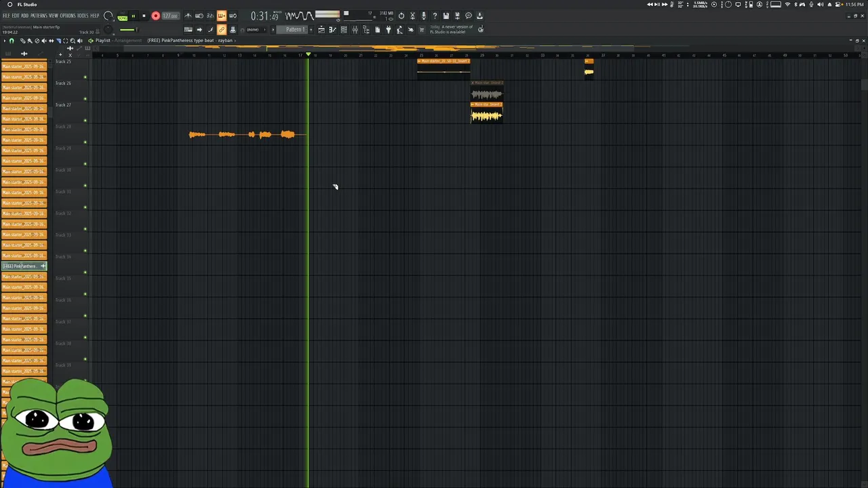Screen dimensions: 868x488
Task: Click the Track 25 header label
Action: pyautogui.click(x=63, y=62)
